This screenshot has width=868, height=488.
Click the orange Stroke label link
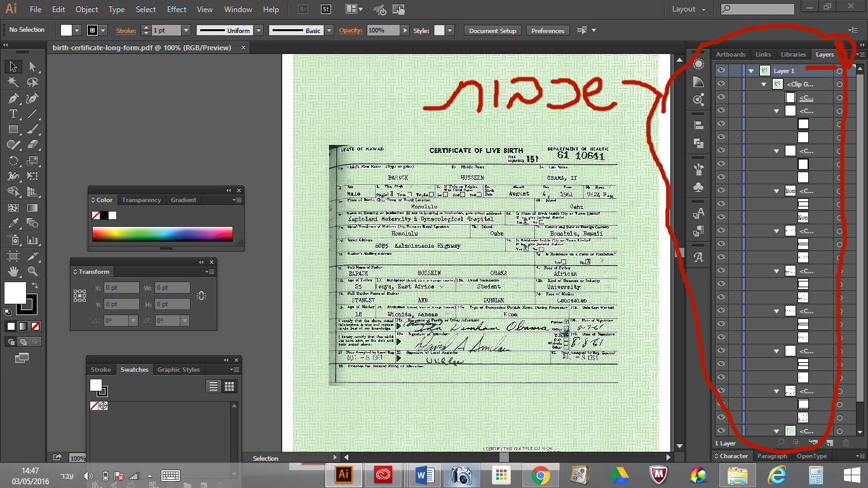click(x=126, y=30)
